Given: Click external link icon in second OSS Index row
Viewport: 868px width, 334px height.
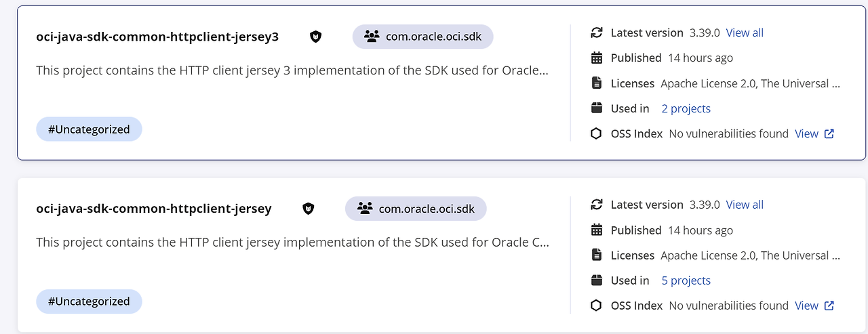Looking at the screenshot, I should pyautogui.click(x=829, y=306).
